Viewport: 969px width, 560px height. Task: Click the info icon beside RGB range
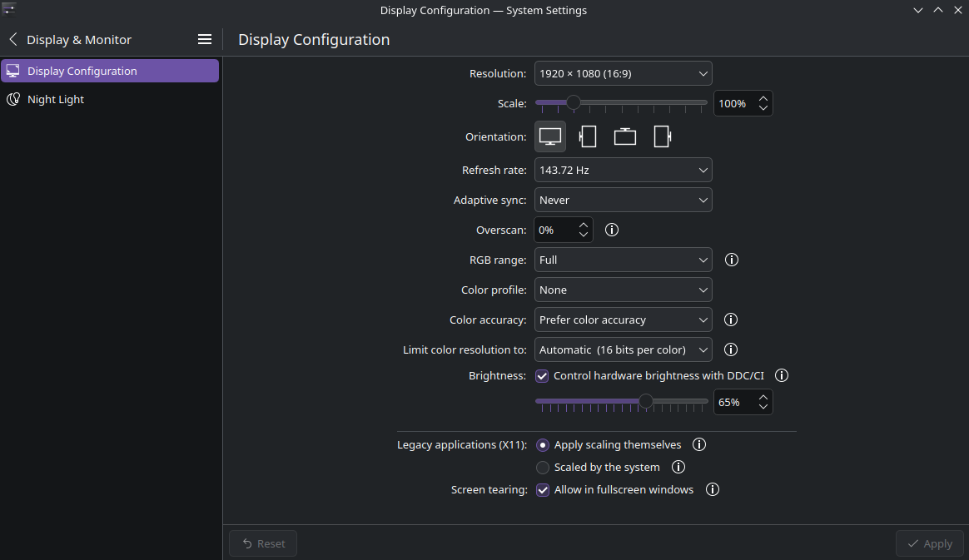(732, 260)
